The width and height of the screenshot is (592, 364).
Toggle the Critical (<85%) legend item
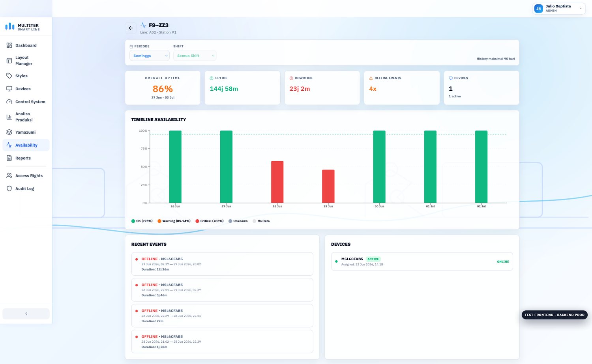tap(210, 221)
